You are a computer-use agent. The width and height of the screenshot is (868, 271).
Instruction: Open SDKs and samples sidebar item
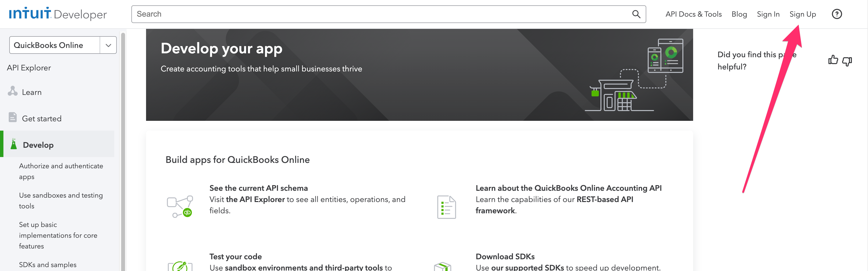pos(48,265)
